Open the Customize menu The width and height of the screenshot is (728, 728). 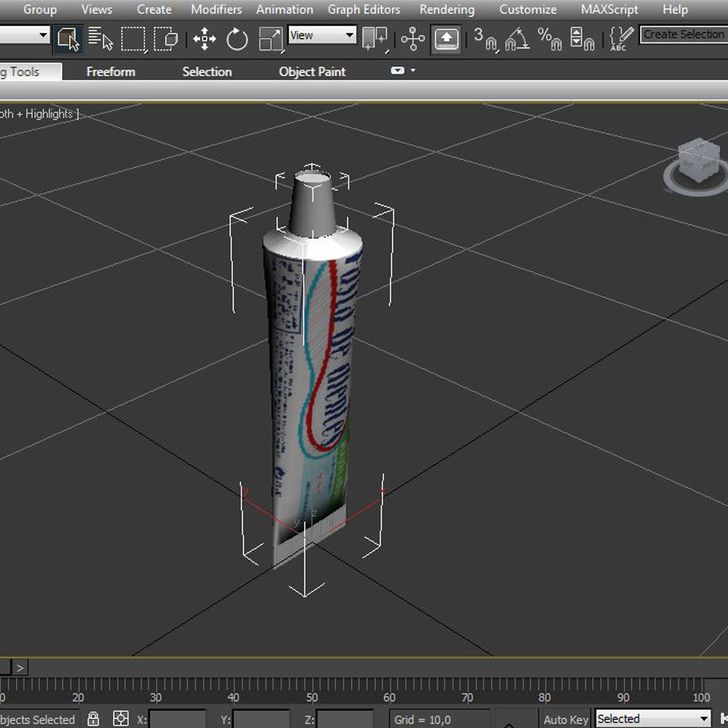tap(528, 10)
